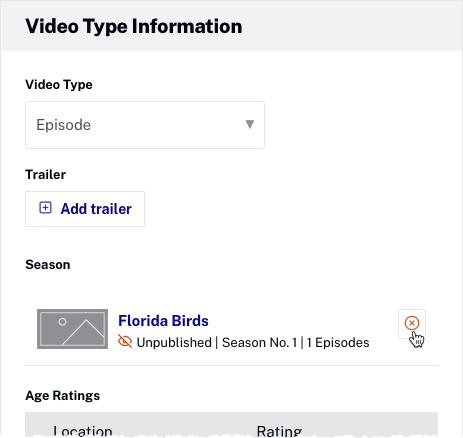Image resolution: width=463 pixels, height=438 pixels.
Task: Click the Video Type Information section heading
Action: point(134,26)
